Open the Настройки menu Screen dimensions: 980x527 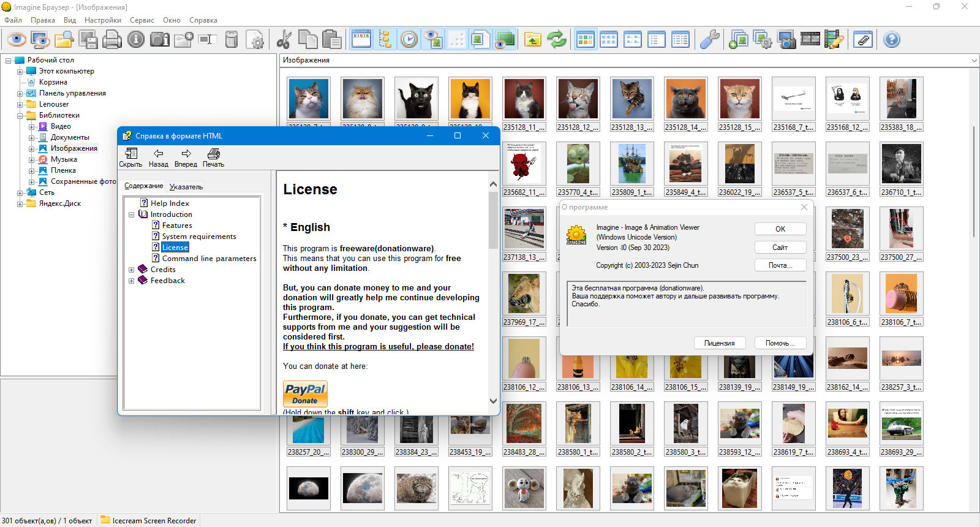coord(102,20)
